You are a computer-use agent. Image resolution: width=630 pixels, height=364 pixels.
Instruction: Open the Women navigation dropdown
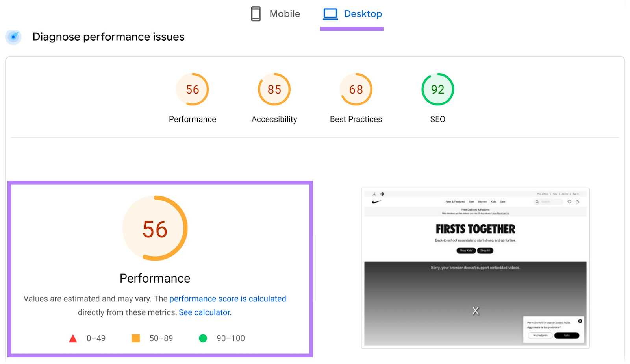(x=482, y=201)
